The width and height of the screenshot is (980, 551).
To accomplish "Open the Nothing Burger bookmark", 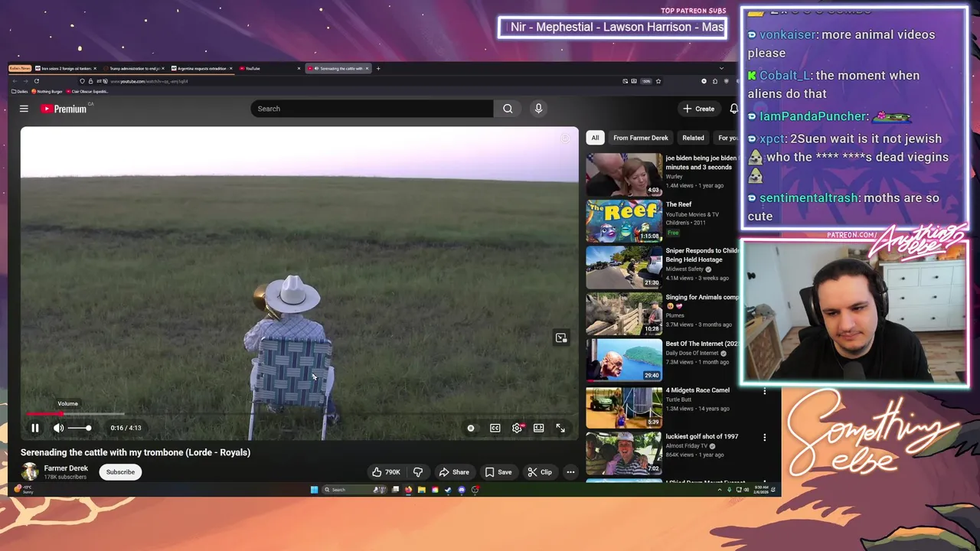I will [x=47, y=91].
